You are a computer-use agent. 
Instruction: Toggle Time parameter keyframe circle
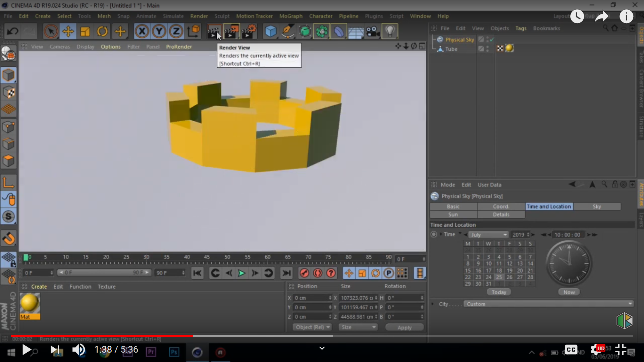pyautogui.click(x=434, y=234)
